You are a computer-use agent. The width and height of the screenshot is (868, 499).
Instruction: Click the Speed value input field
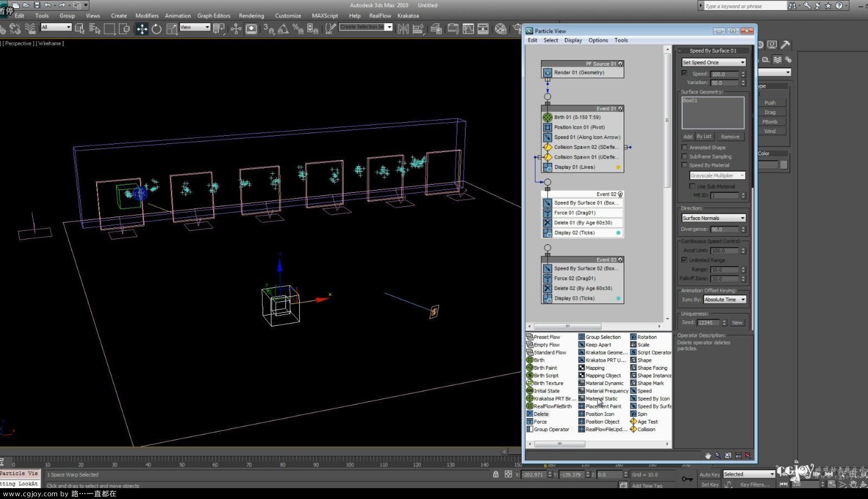[725, 74]
